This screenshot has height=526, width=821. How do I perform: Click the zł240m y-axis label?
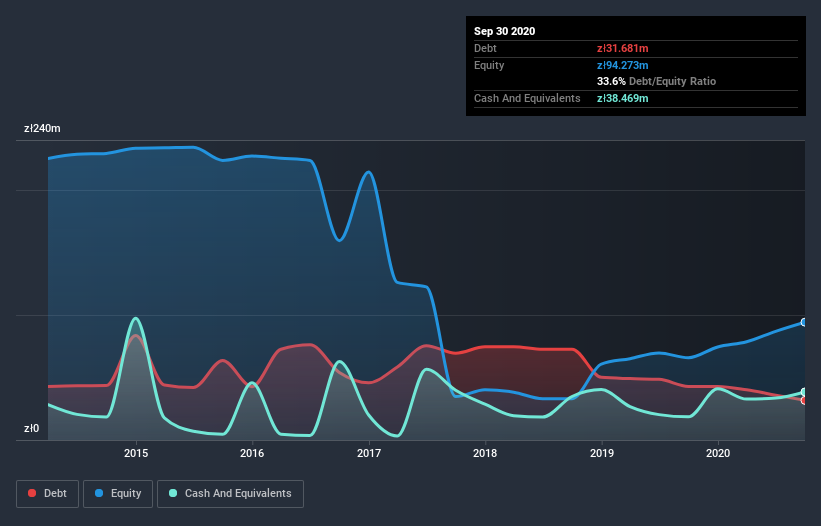tap(42, 128)
